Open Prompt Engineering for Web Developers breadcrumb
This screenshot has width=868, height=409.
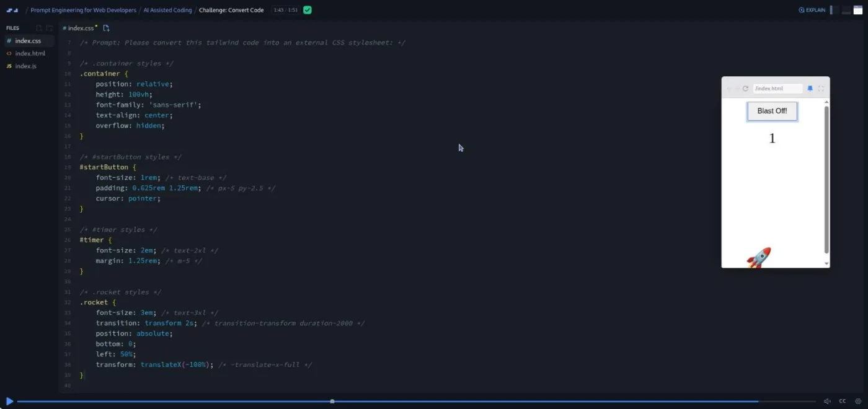click(84, 10)
